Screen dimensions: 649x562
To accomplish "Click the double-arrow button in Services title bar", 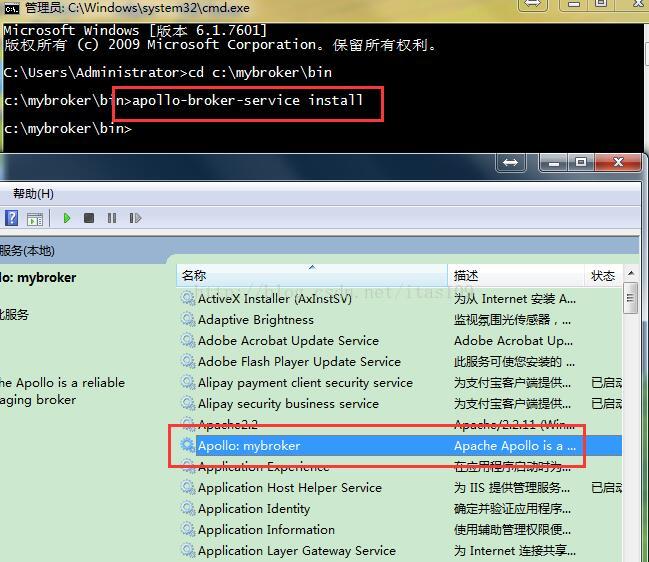I will coord(510,162).
